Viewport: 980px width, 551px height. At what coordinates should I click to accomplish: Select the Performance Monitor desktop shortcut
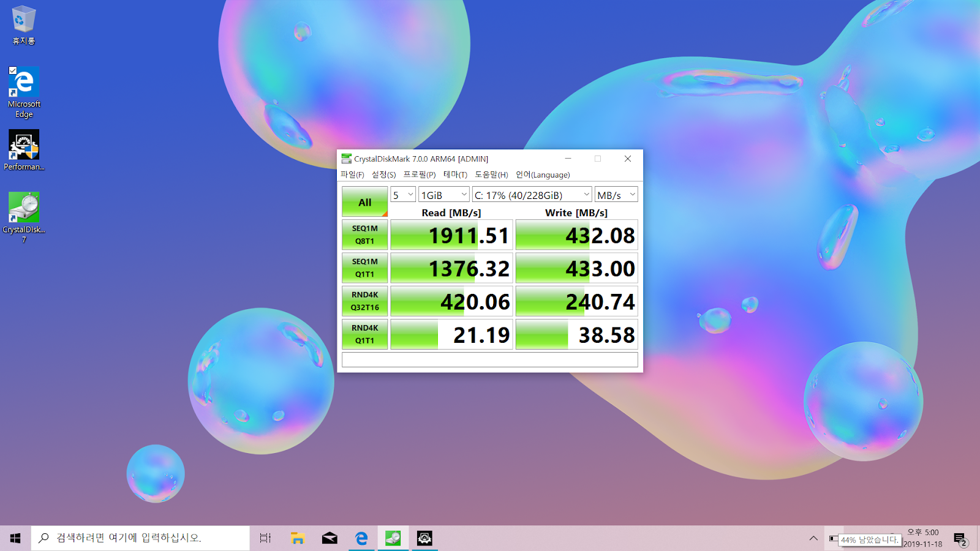pos(24,150)
